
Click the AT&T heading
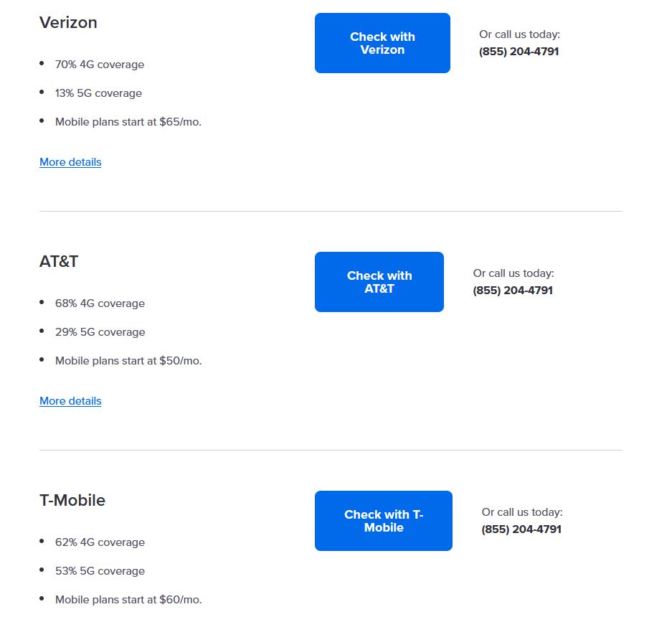coord(59,261)
